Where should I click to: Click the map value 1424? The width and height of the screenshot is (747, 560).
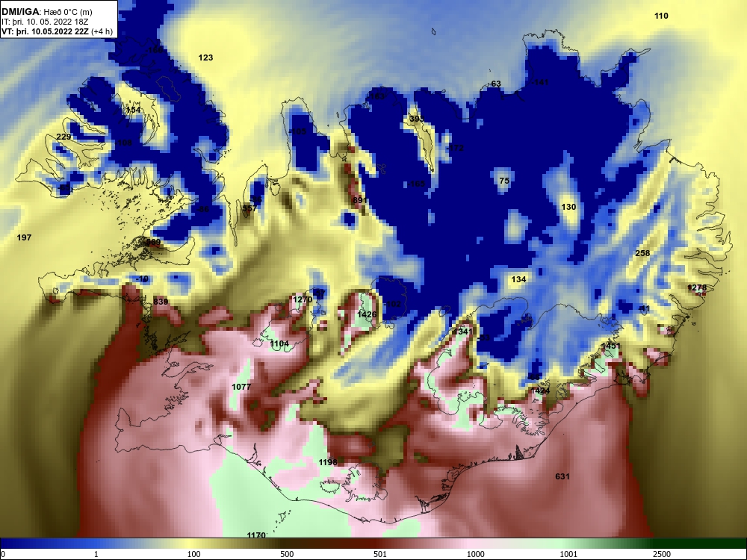pos(540,391)
